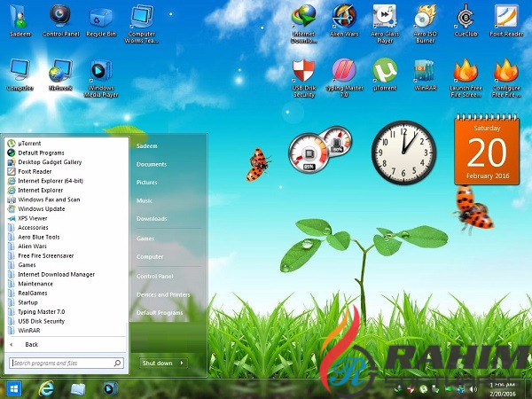
Task: Open the Recycle Bin
Action: click(100, 18)
